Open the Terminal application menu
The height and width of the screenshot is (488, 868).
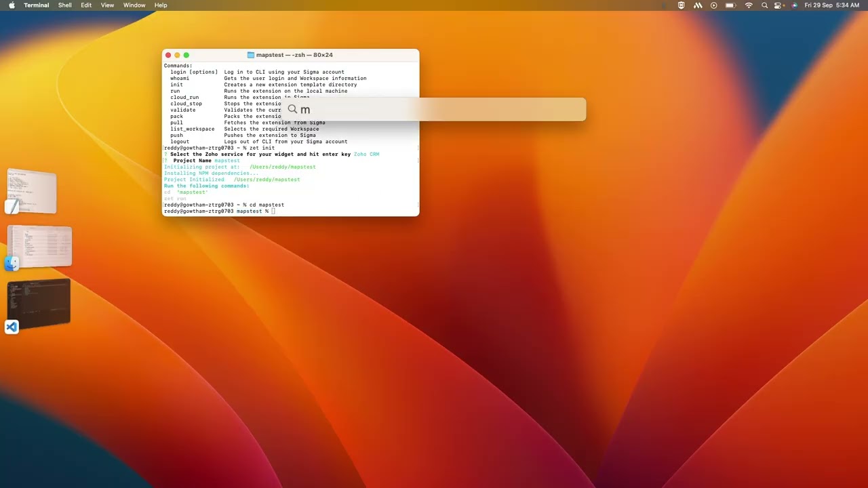coord(36,5)
